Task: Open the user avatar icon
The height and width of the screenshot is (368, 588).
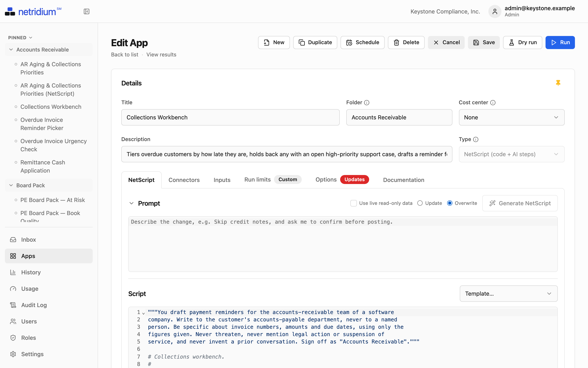Action: (495, 11)
